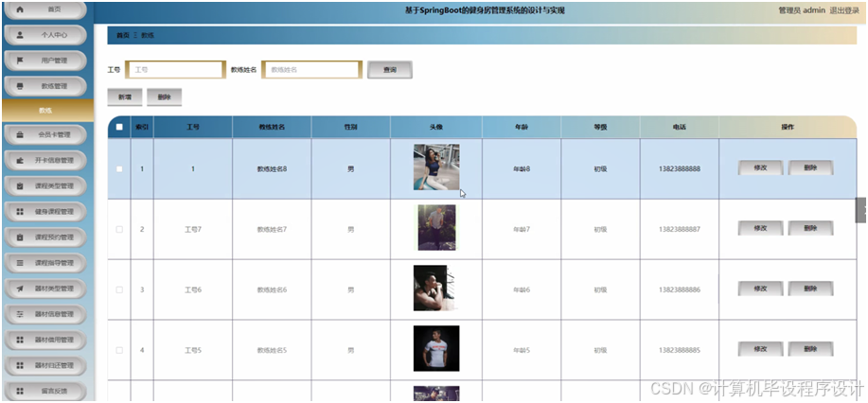Screen dimensions: 868x403
Task: Click the 管理员 admin label
Action: point(802,10)
